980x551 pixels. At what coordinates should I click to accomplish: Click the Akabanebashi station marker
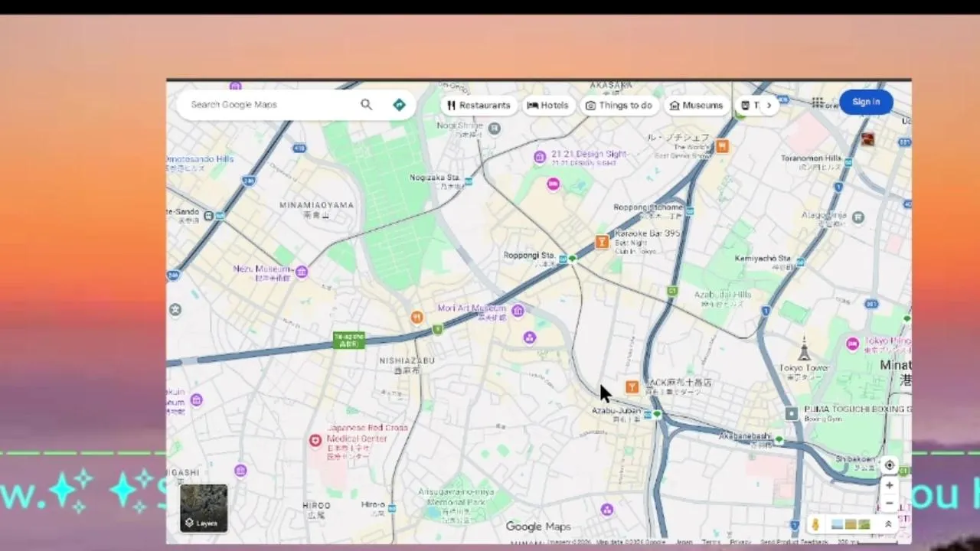779,440
